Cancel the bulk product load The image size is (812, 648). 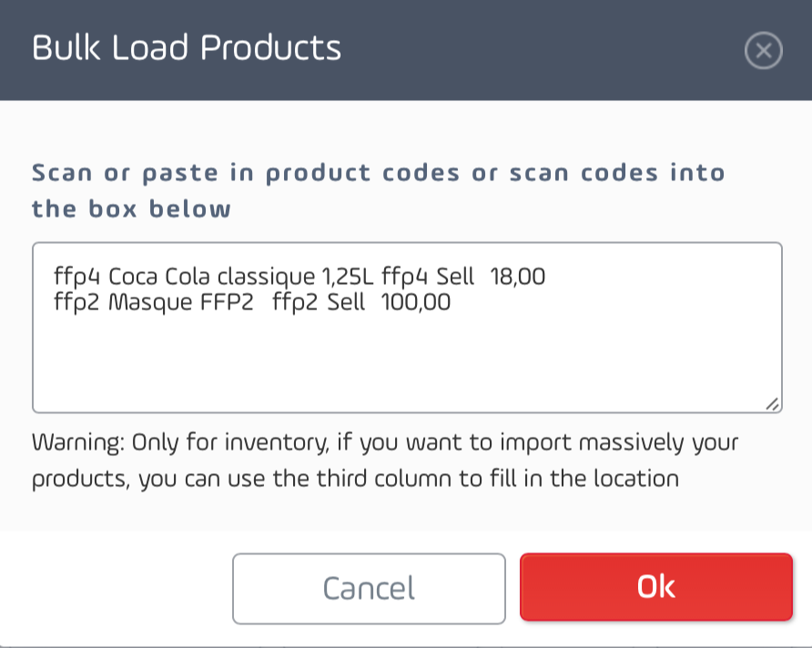(x=369, y=589)
